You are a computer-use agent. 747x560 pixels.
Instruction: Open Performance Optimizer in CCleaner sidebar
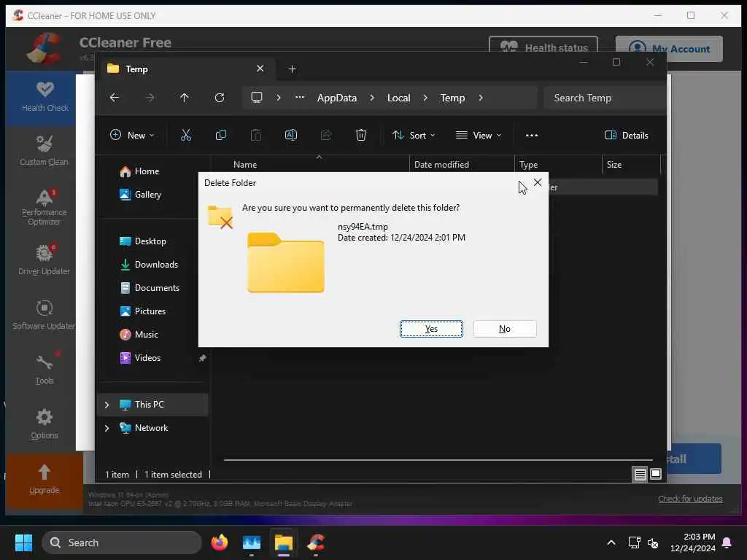44,206
